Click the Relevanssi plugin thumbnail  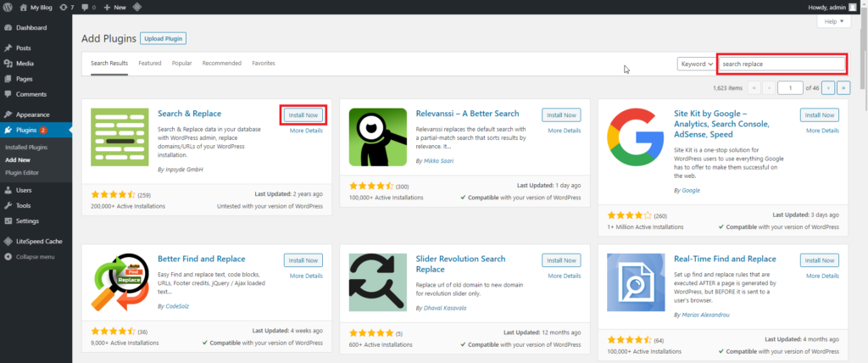[x=377, y=137]
